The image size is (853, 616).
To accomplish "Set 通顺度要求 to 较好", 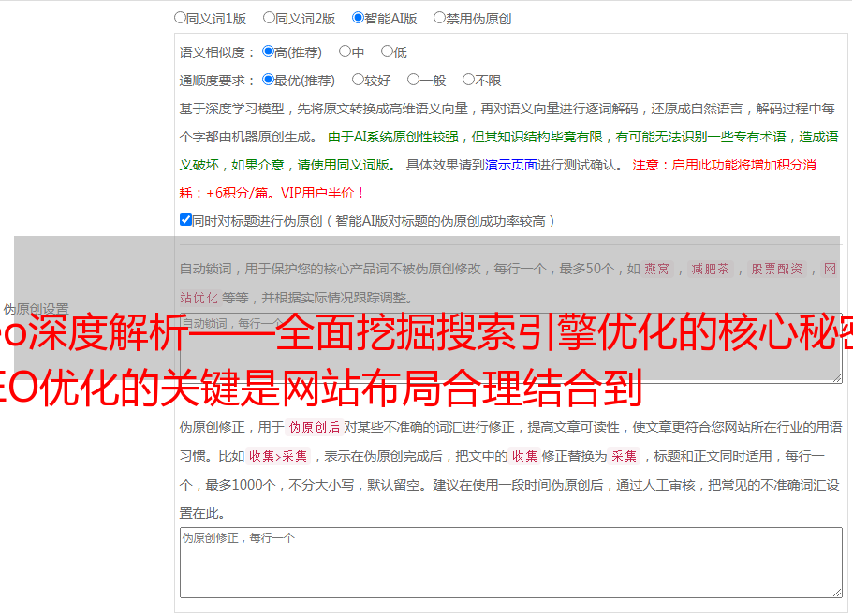I will (x=358, y=80).
